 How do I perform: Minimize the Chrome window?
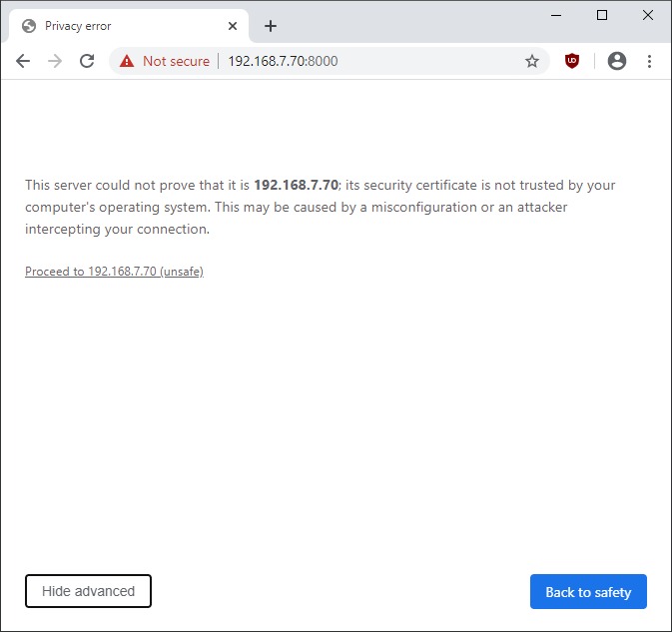pos(556,15)
